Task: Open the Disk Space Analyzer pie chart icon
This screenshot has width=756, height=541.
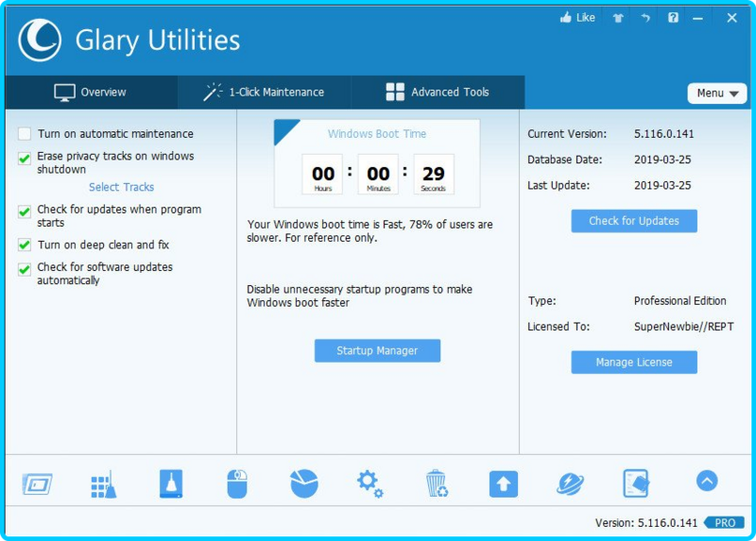Action: pos(304,483)
